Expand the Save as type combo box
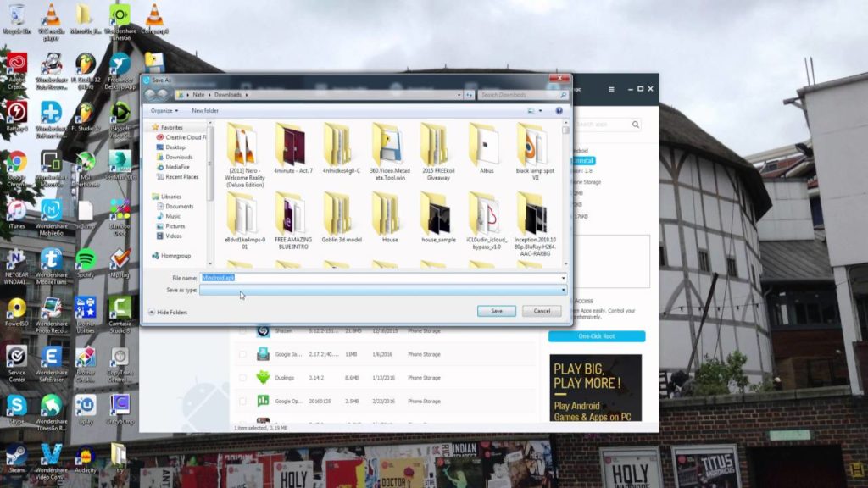The image size is (868, 488). [383, 290]
